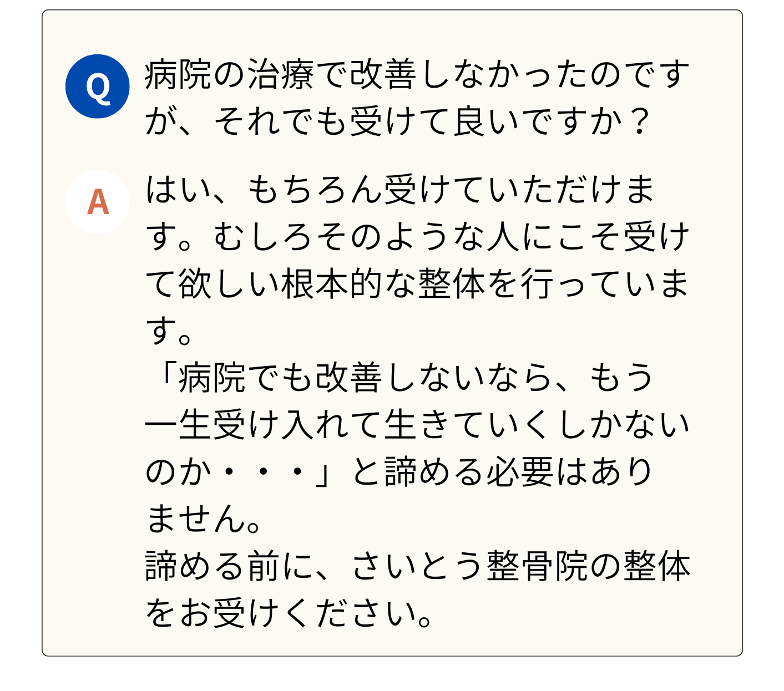The height and width of the screenshot is (691, 784).
Task: Click the question line starting with 病院の治療で
Action: click(x=416, y=75)
